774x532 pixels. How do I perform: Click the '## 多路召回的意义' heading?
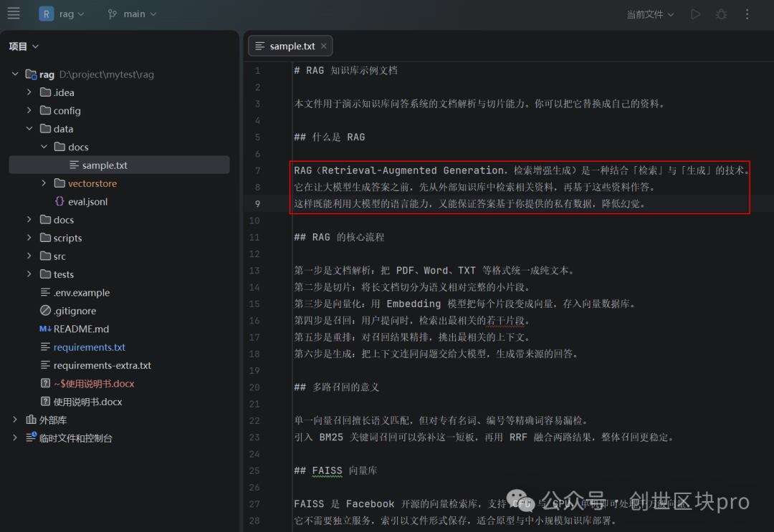click(337, 387)
